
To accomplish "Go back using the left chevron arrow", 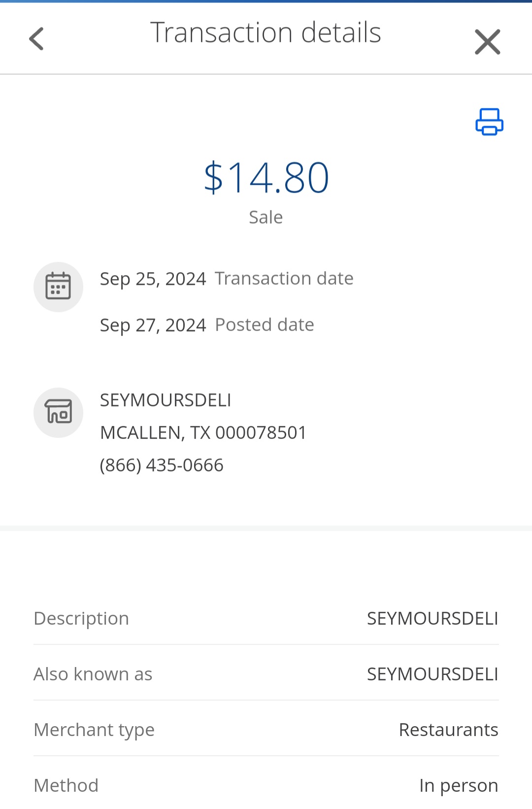I will click(36, 39).
